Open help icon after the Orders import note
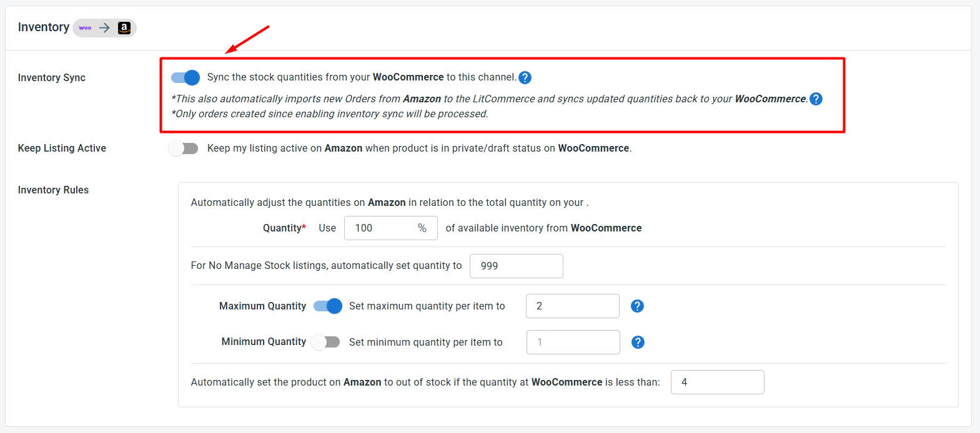 pyautogui.click(x=816, y=99)
